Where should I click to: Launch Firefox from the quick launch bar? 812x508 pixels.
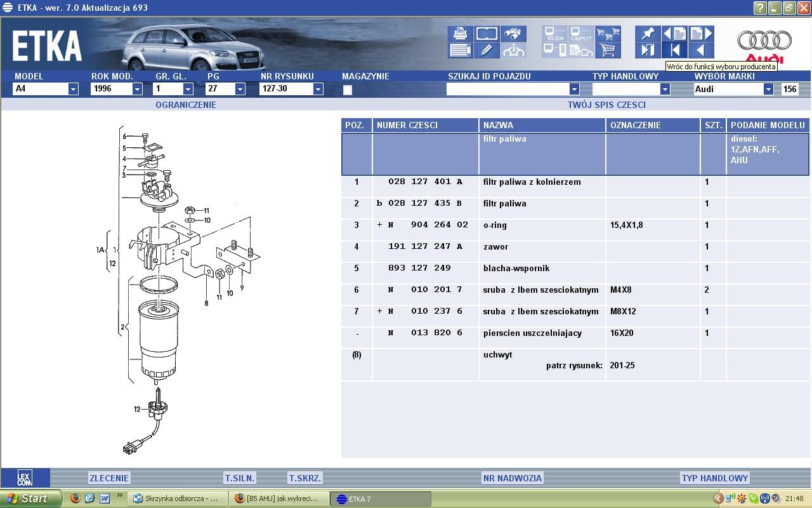(x=75, y=498)
